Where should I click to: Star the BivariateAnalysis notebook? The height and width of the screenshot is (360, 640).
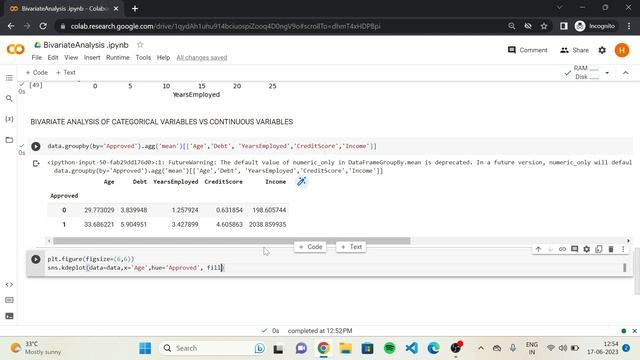click(x=140, y=44)
